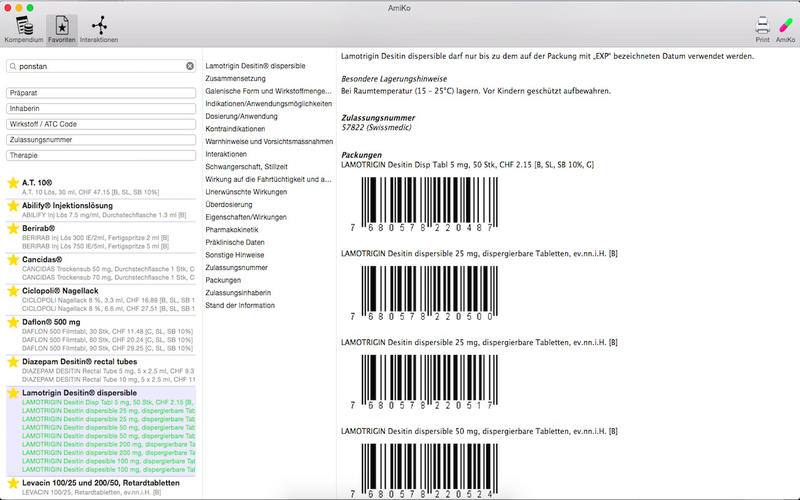Screen dimensions: 800x500
Task: Select the Inhaberin search filter
Action: (101, 109)
